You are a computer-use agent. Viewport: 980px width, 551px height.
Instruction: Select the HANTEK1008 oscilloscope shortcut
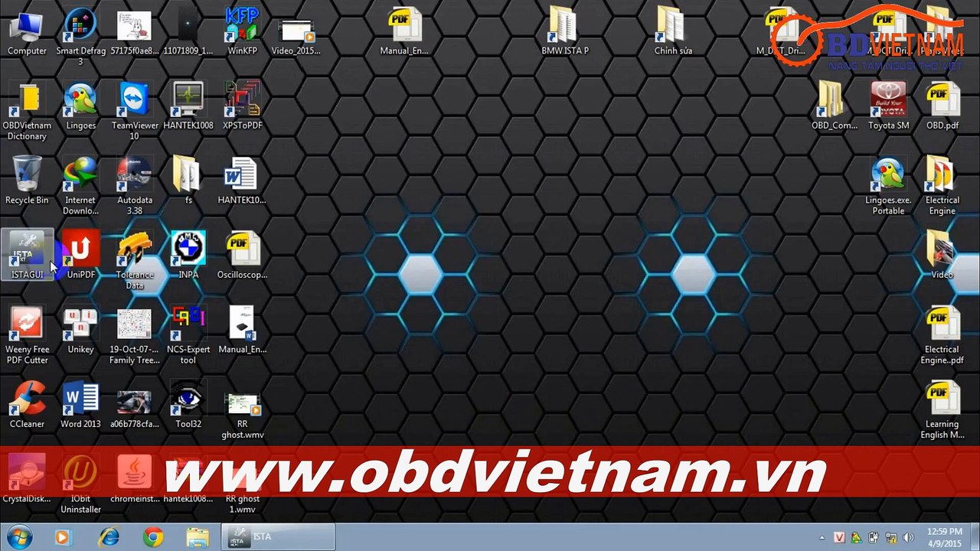pos(188,106)
